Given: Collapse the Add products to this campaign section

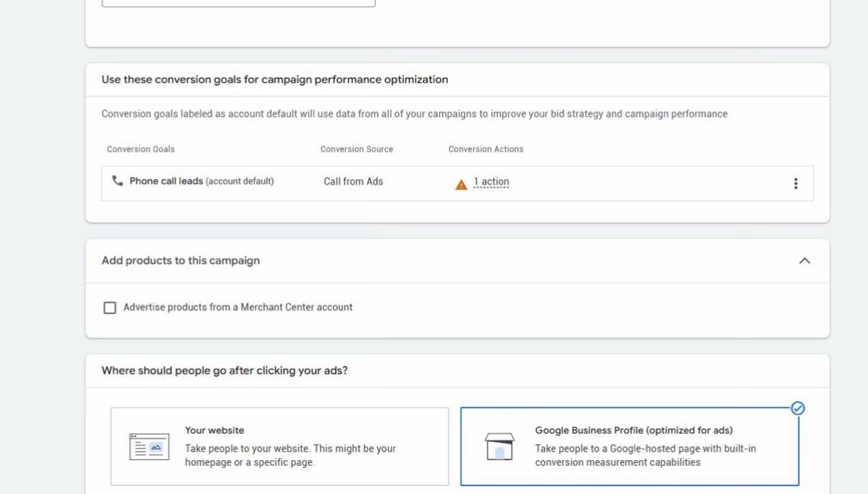Looking at the screenshot, I should point(805,261).
